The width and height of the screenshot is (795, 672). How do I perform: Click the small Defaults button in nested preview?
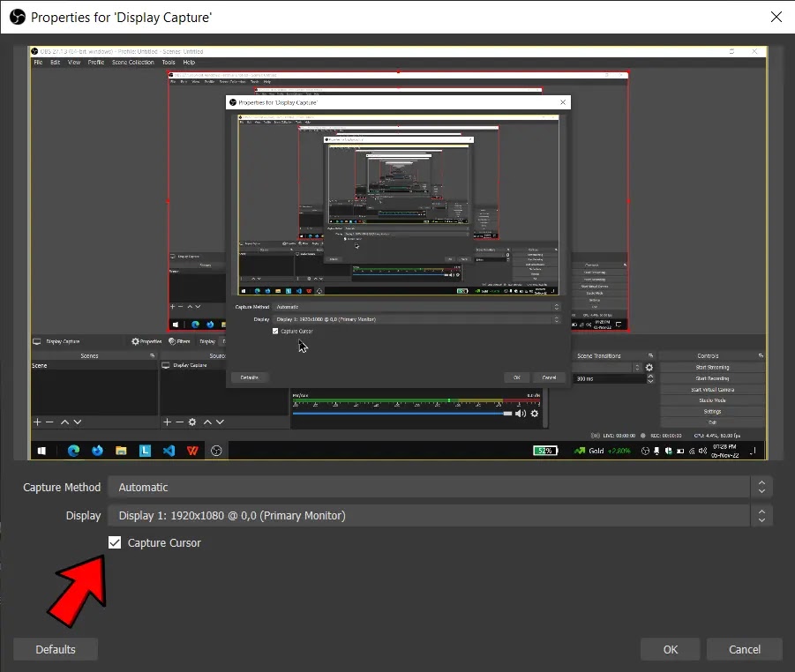(x=249, y=377)
